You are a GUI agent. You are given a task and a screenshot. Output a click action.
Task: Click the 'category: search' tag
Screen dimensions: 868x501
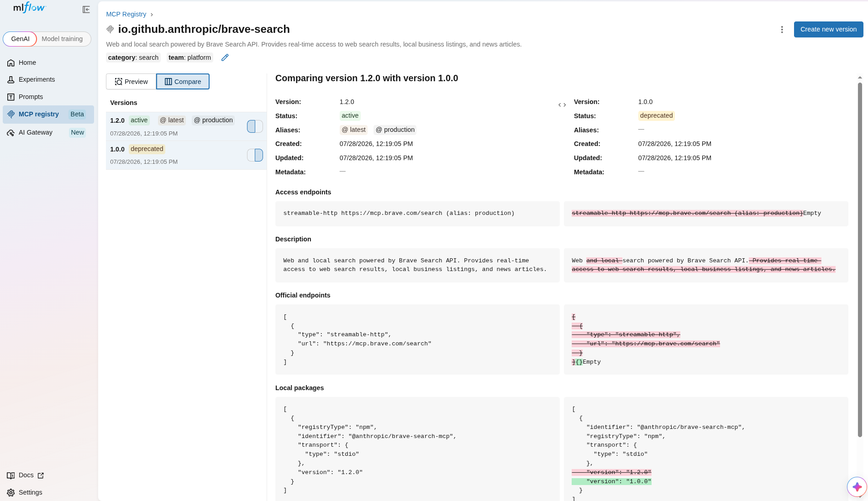click(133, 57)
